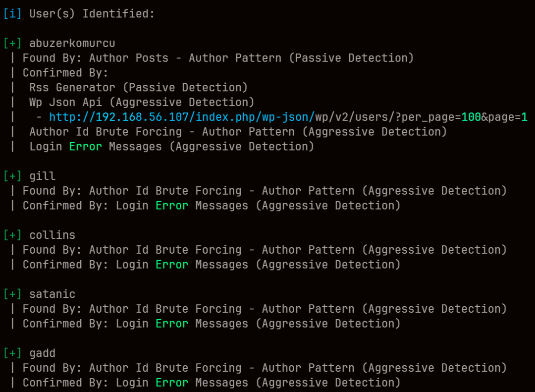Image resolution: width=535 pixels, height=392 pixels.
Task: Click the green number 100 in the URL
Action: 471,117
